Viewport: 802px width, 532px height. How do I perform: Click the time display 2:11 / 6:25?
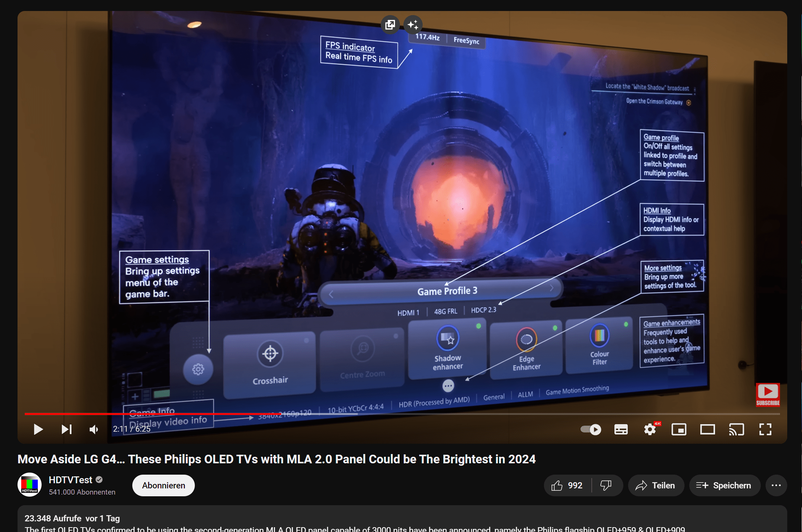pyautogui.click(x=132, y=429)
